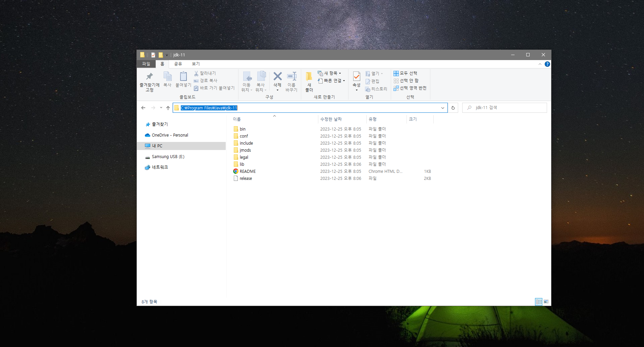Sort by Size (크기) column header
The image size is (644, 347).
[x=420, y=119]
